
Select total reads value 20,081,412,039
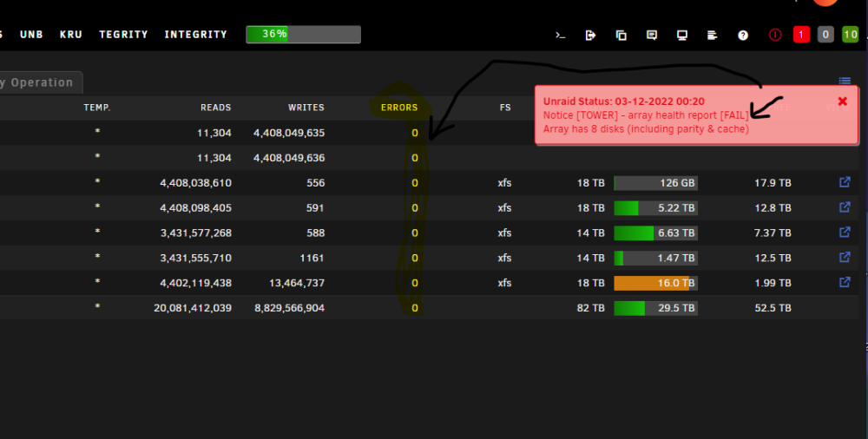pyautogui.click(x=193, y=308)
